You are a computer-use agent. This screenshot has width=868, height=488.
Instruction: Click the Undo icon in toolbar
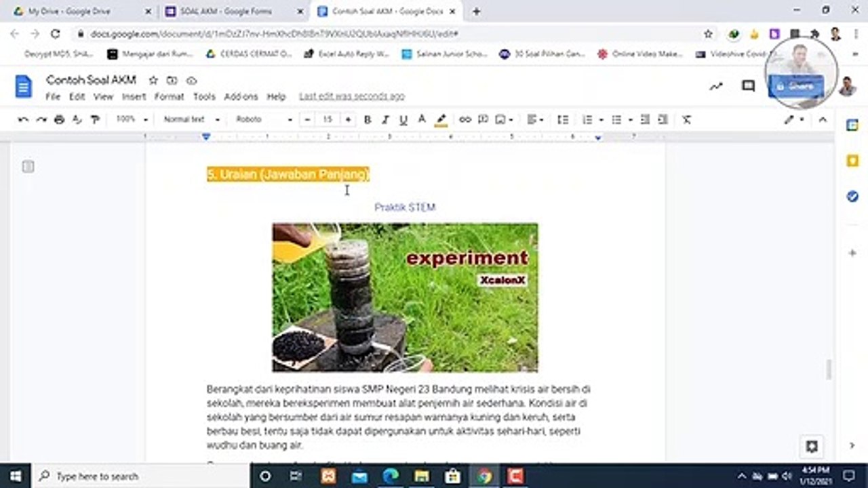[x=24, y=119]
